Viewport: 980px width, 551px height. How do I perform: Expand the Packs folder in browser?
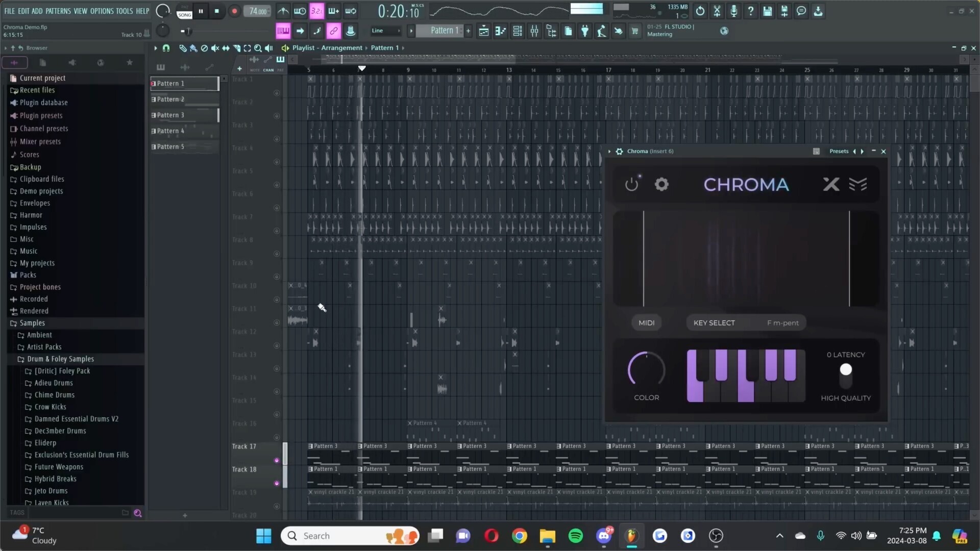click(x=28, y=275)
